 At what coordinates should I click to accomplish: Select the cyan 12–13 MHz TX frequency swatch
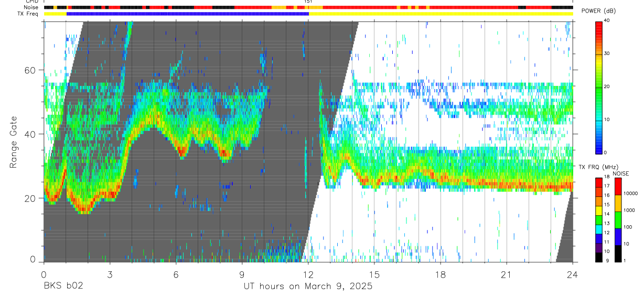(x=598, y=229)
